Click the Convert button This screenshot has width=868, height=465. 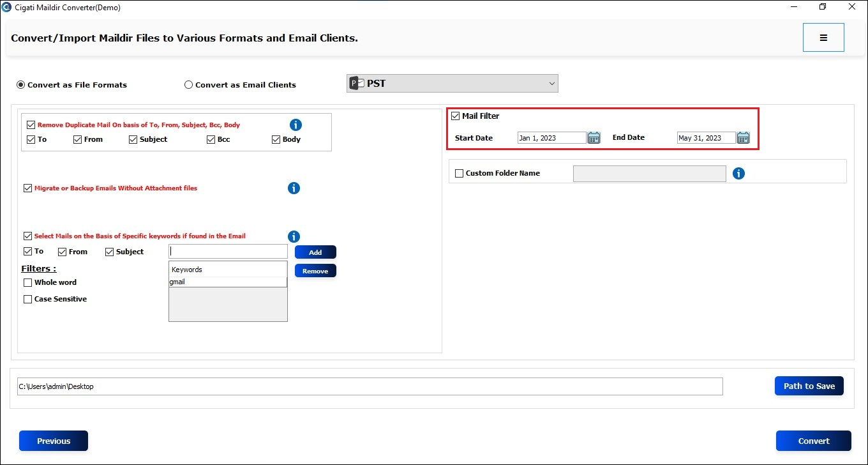tap(814, 441)
